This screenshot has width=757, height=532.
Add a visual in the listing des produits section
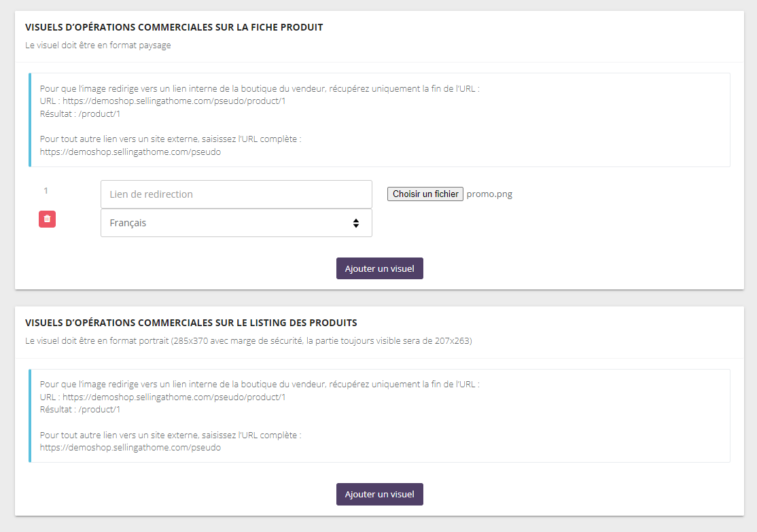[x=379, y=494]
